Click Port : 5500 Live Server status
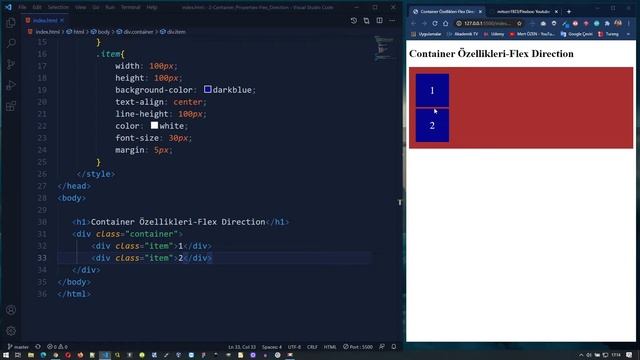 point(358,347)
